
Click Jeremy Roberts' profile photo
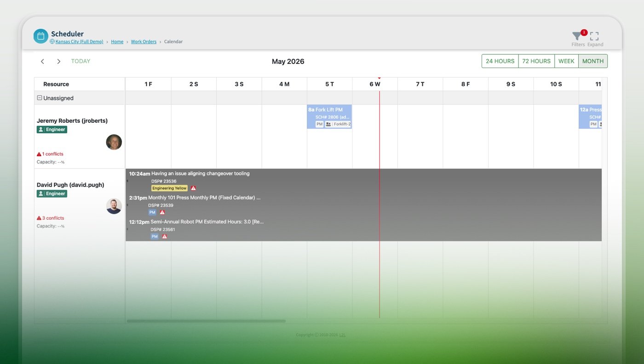tap(114, 142)
